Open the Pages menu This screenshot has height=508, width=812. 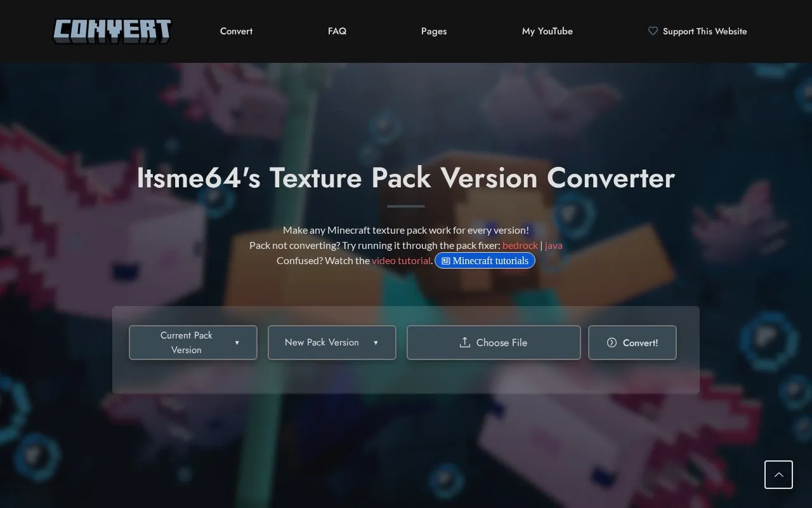pos(434,31)
